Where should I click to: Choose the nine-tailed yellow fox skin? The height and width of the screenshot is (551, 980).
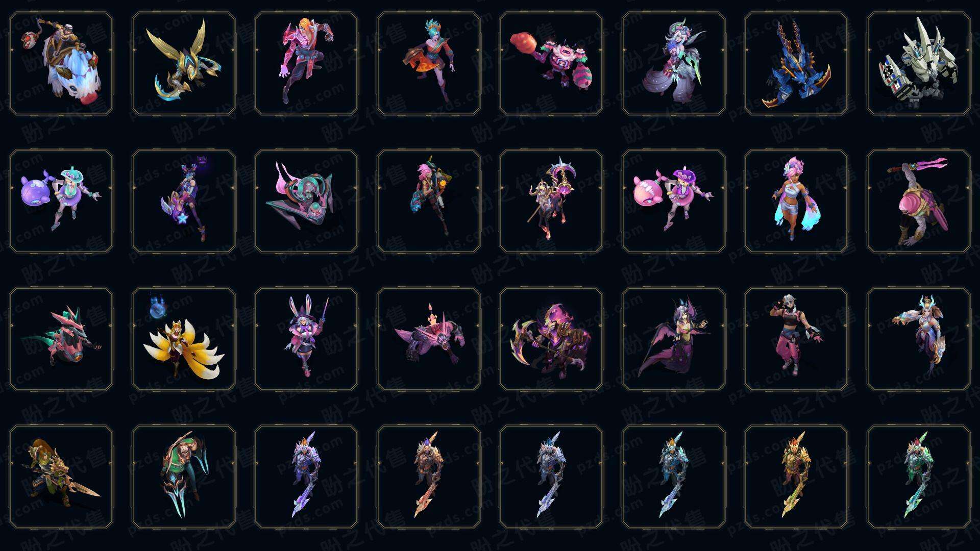pyautogui.click(x=184, y=339)
